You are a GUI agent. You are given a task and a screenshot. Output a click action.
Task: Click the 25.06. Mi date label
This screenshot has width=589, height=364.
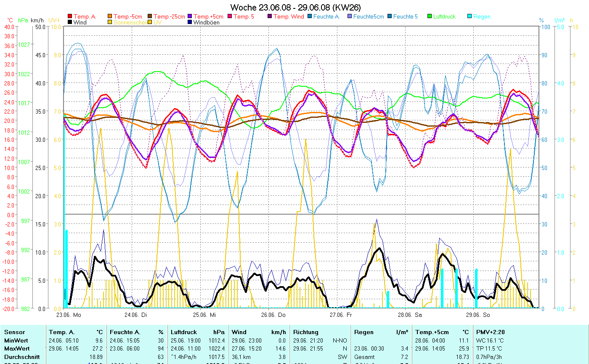coord(204,315)
